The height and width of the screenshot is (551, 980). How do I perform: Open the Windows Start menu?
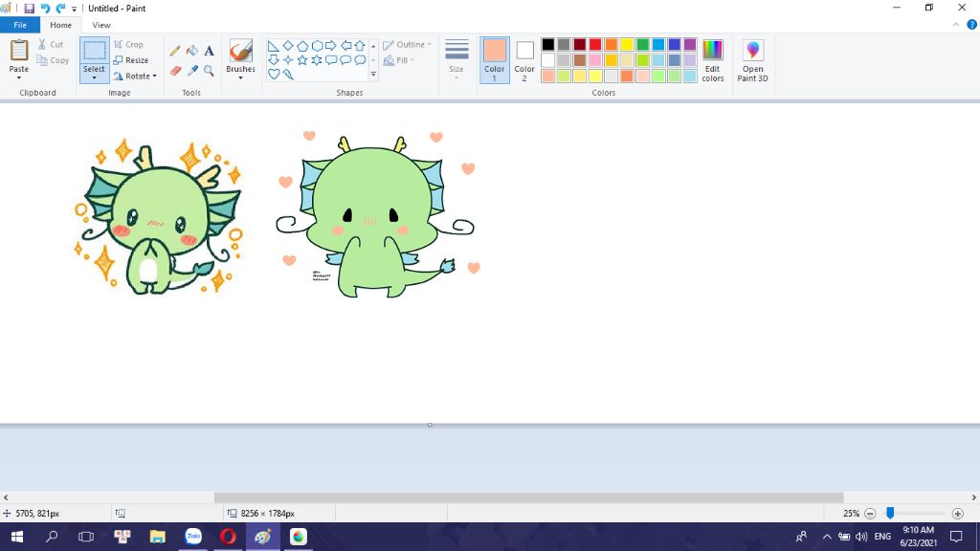tap(17, 537)
